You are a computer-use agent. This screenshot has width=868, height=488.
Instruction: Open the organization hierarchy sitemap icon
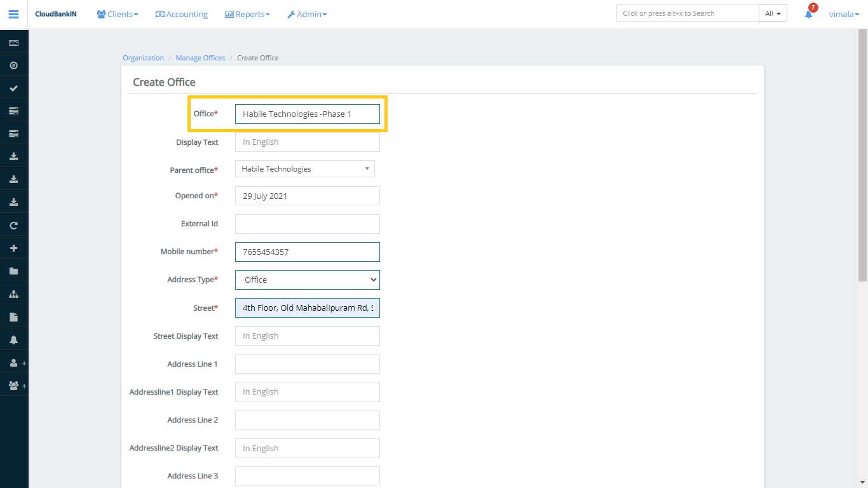point(14,294)
